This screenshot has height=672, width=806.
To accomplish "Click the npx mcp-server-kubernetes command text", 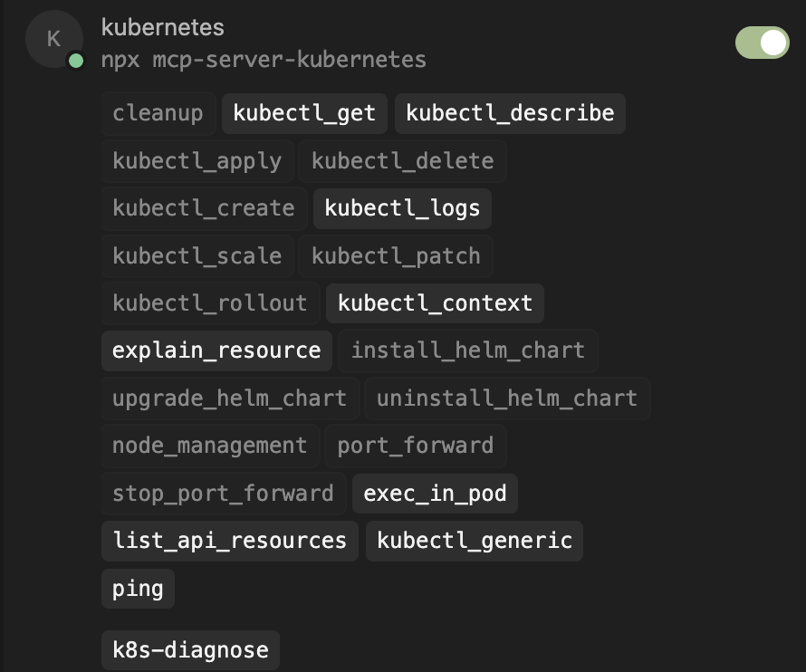I will click(264, 60).
